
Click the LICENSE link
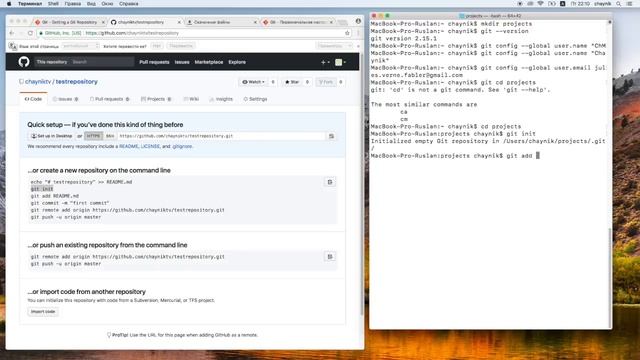click(x=150, y=146)
